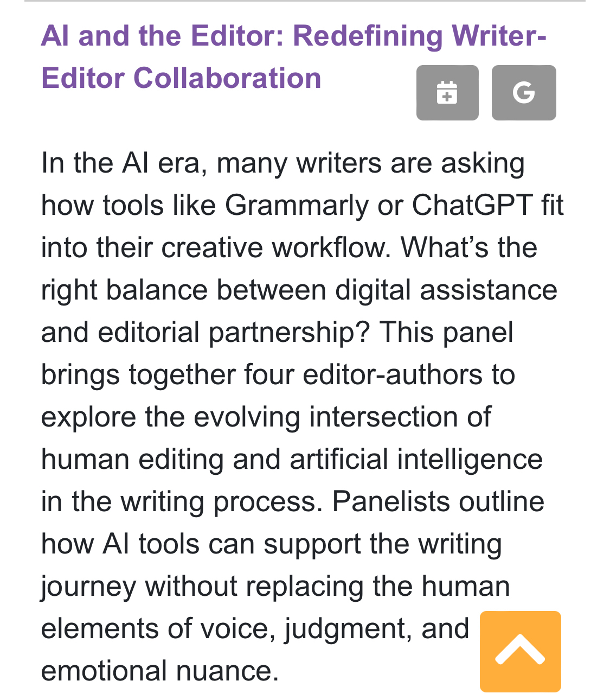The image size is (610, 700).
Task: Click the word 'Panelists' in the paragraph
Action: (391, 502)
